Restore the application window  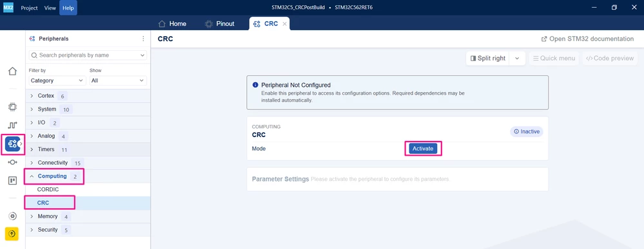[x=614, y=7]
